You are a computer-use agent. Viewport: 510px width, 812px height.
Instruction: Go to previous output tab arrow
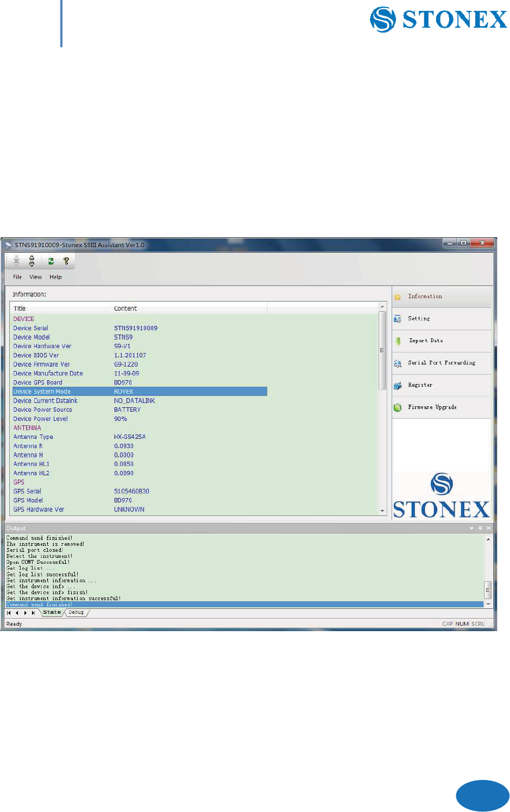[17, 613]
